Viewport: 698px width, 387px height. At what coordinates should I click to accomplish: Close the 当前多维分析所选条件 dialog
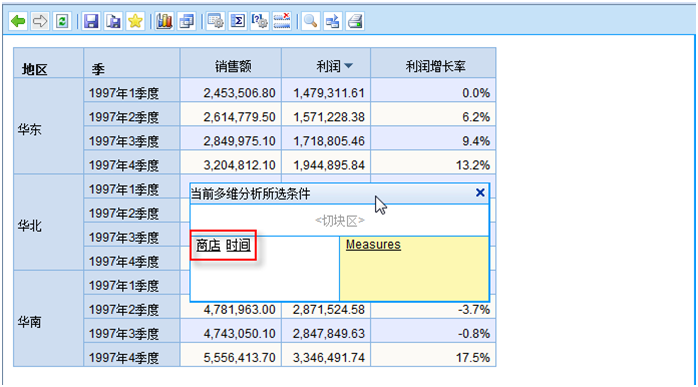[x=480, y=192]
